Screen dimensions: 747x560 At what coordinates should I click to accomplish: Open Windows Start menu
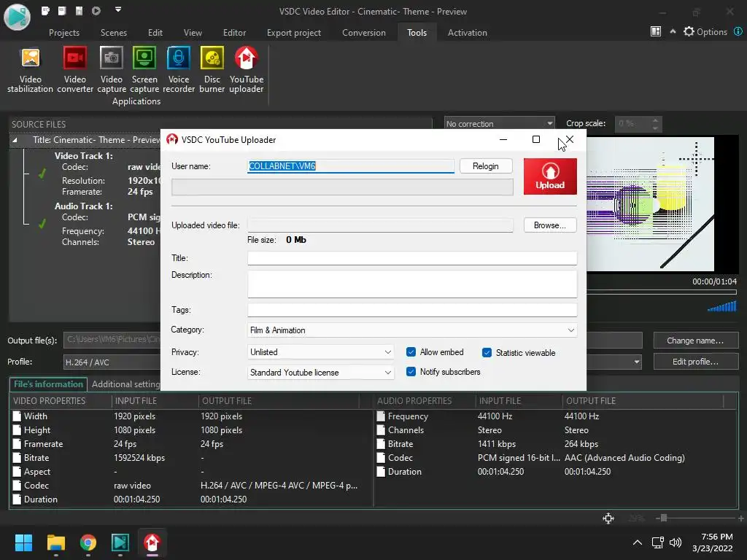point(23,542)
